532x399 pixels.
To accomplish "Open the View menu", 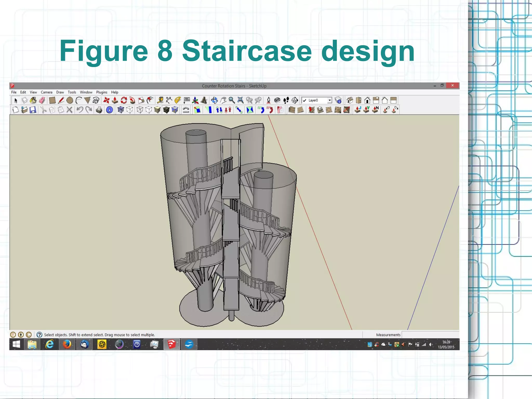I will tap(33, 92).
